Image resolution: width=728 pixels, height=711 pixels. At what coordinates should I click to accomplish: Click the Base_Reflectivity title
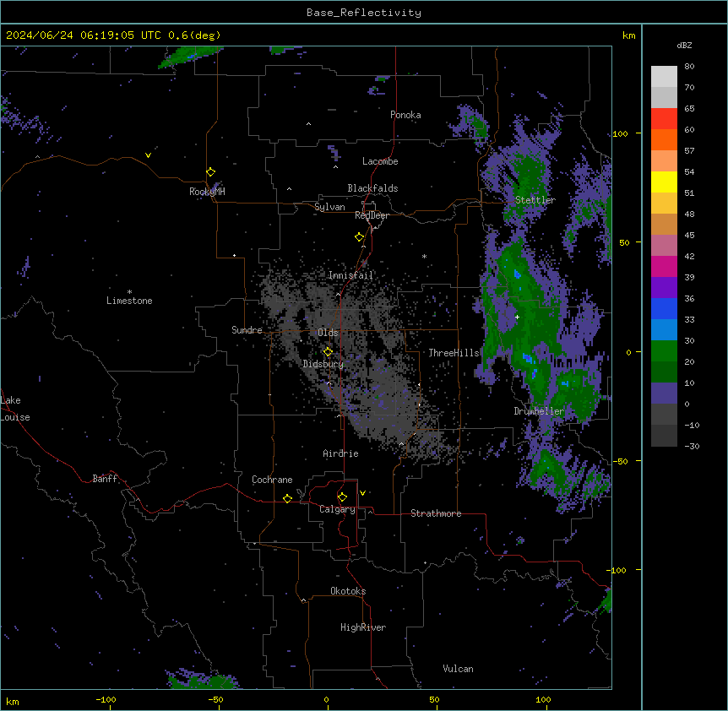[364, 13]
